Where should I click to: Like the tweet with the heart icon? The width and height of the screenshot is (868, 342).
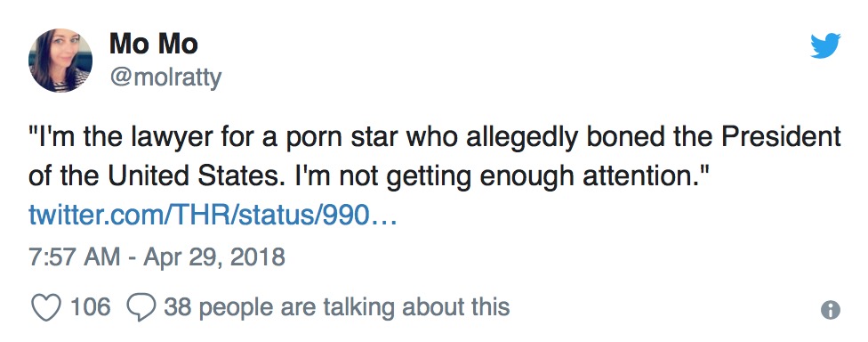[x=46, y=308]
